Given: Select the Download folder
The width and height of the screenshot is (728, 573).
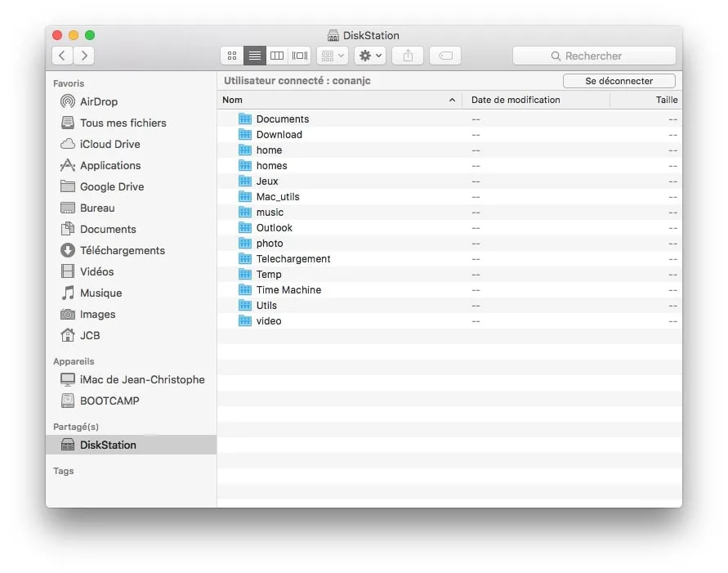Looking at the screenshot, I should pos(449,135).
